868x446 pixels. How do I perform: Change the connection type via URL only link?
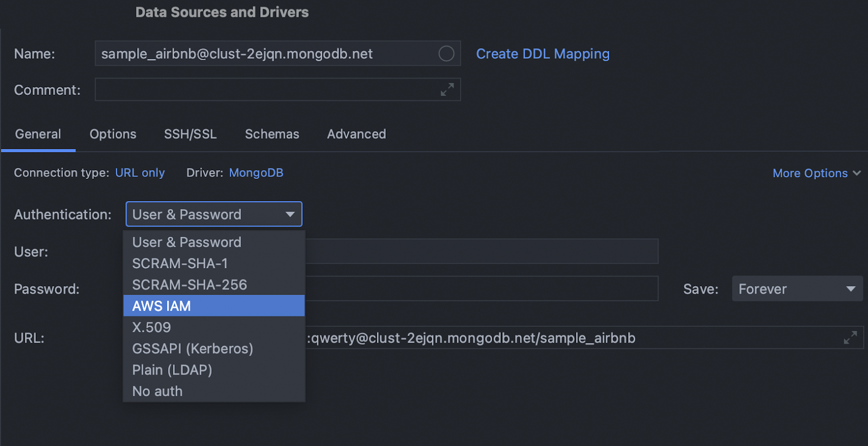[x=139, y=173]
